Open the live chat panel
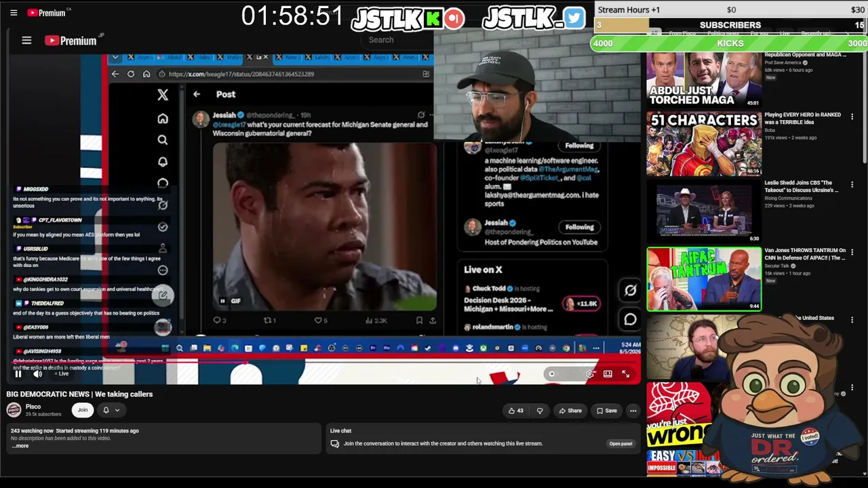This screenshot has width=868, height=488. (620, 444)
